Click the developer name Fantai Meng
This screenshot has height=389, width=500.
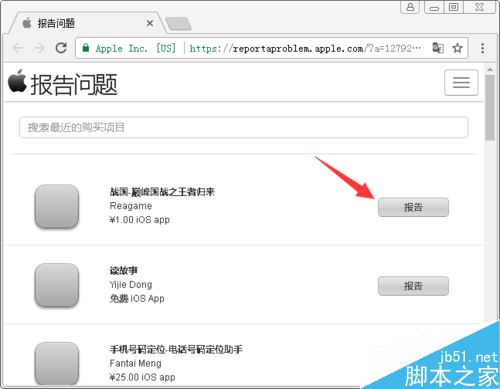pos(135,363)
